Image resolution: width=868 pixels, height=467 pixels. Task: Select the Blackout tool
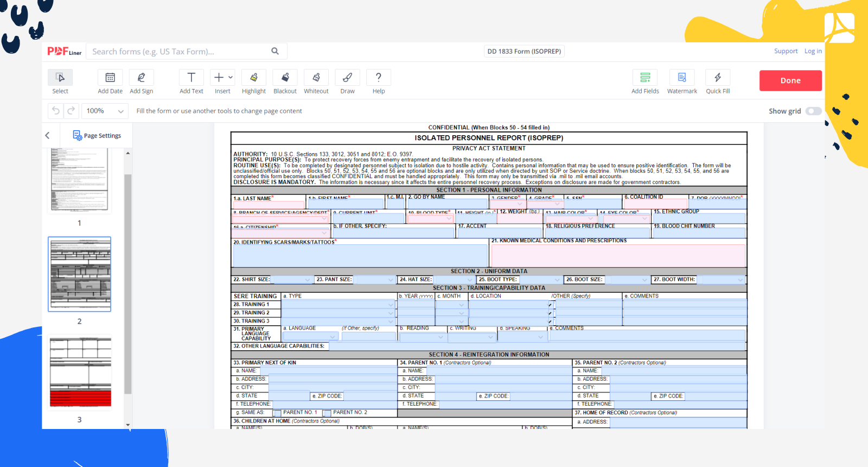click(x=285, y=78)
